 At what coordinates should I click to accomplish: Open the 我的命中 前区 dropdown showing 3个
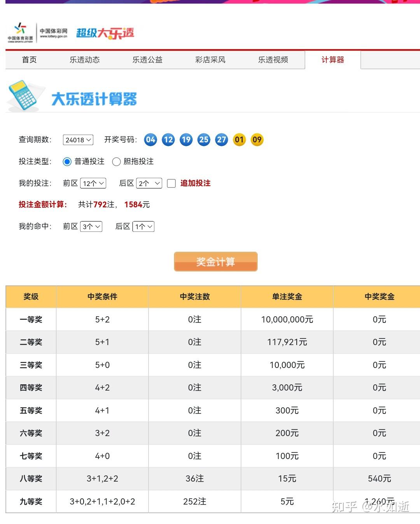coord(91,226)
